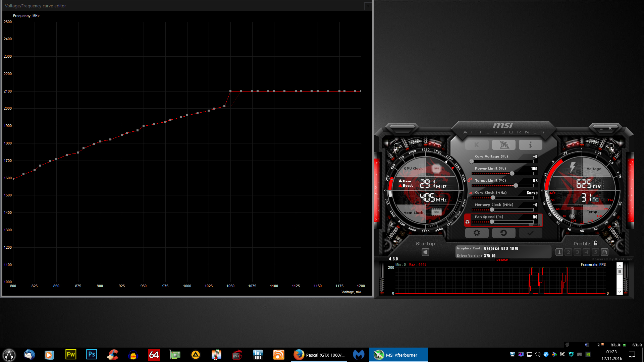Toggle the Profile lock icon
The height and width of the screenshot is (362, 644).
595,243
